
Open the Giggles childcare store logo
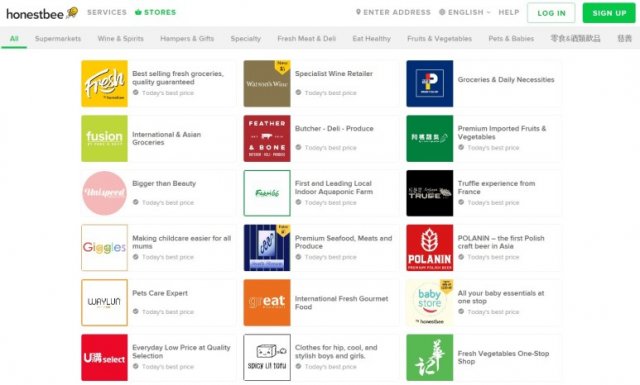pos(104,248)
